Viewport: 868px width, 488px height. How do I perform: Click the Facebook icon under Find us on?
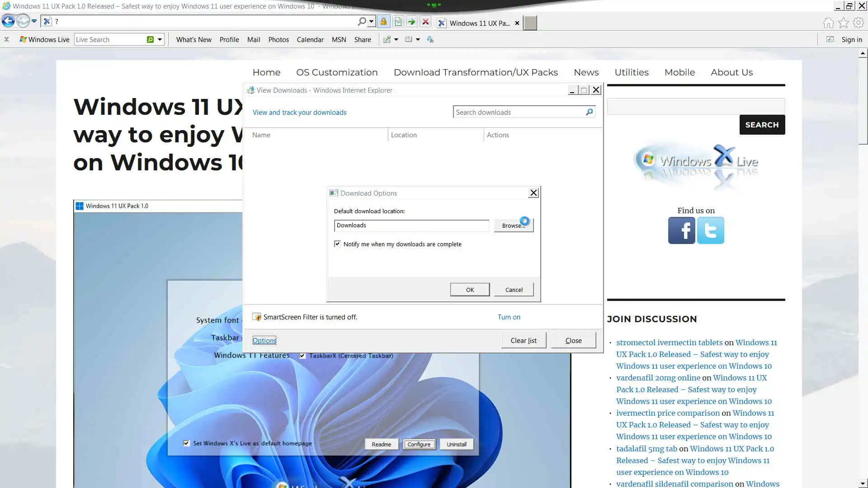coord(681,230)
